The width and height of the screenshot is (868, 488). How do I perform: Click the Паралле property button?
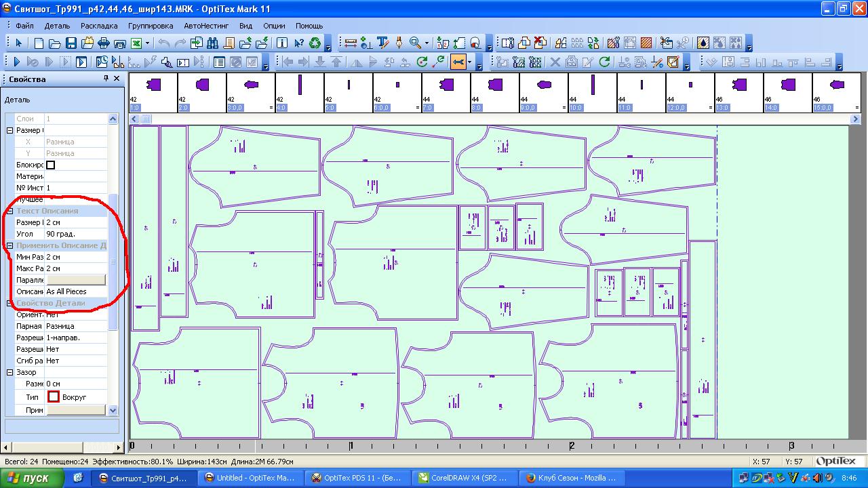coord(75,280)
